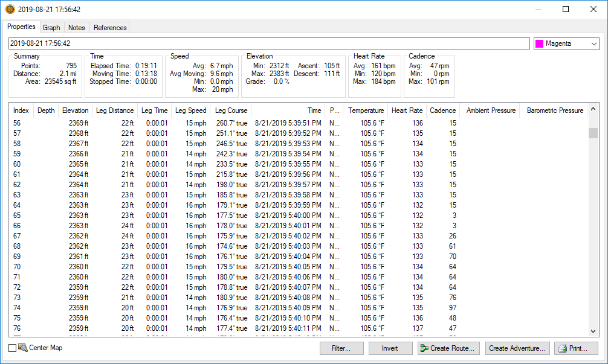The height and width of the screenshot is (364, 608).
Task: Sort by the Index column header
Action: click(21, 110)
